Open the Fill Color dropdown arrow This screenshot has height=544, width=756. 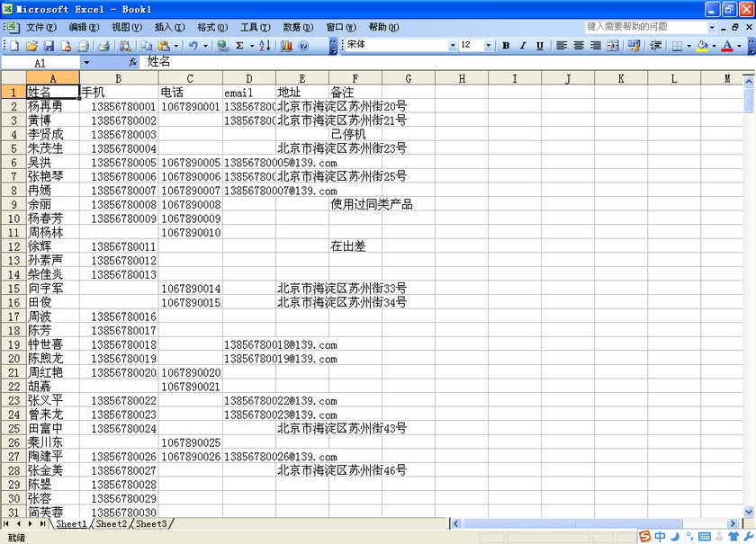714,46
